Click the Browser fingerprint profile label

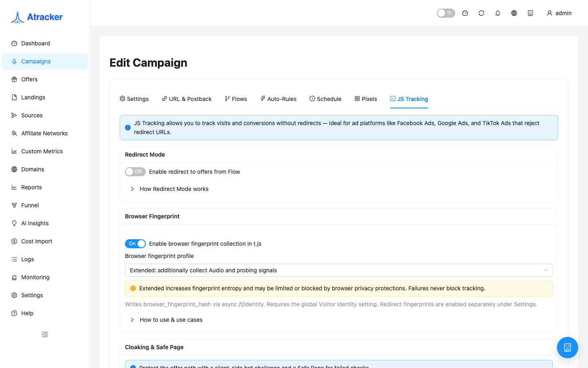tap(159, 256)
